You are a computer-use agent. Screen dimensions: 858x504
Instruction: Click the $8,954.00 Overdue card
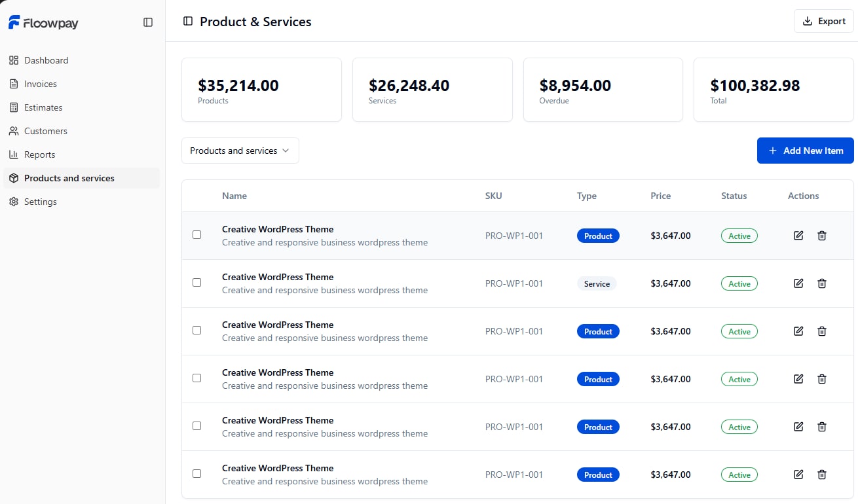point(603,90)
